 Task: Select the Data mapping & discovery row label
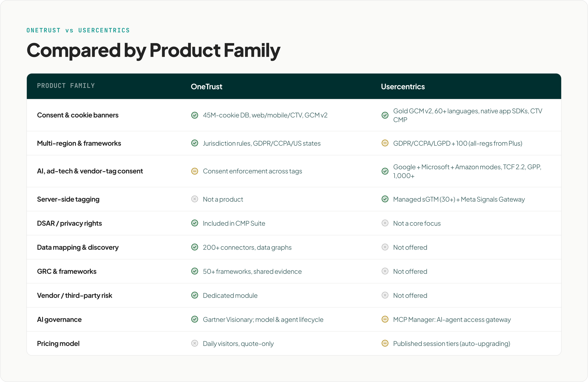click(78, 247)
